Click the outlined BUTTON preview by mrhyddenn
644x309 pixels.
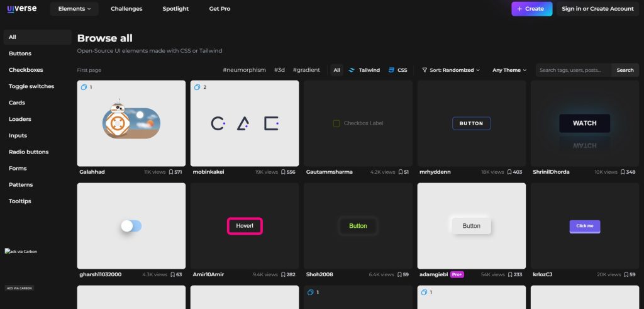(x=472, y=123)
